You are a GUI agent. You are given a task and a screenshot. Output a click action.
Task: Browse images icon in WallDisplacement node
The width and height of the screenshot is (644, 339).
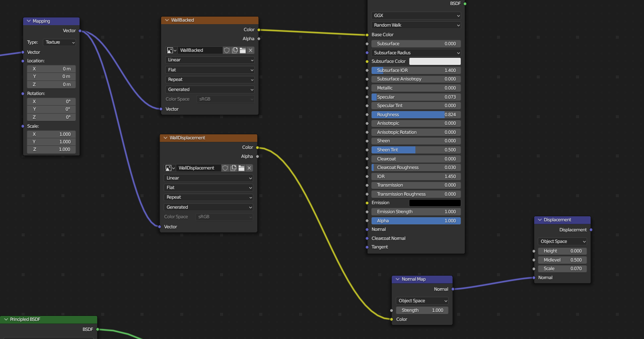[170, 168]
